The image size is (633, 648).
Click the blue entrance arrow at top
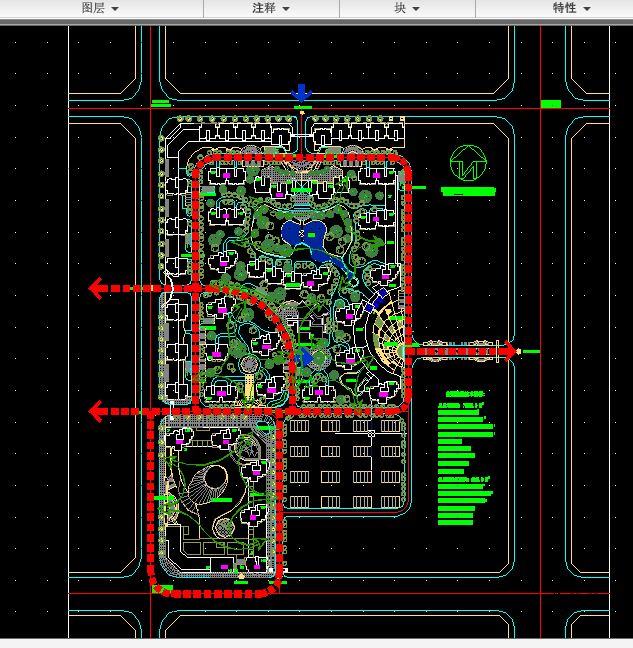point(300,93)
